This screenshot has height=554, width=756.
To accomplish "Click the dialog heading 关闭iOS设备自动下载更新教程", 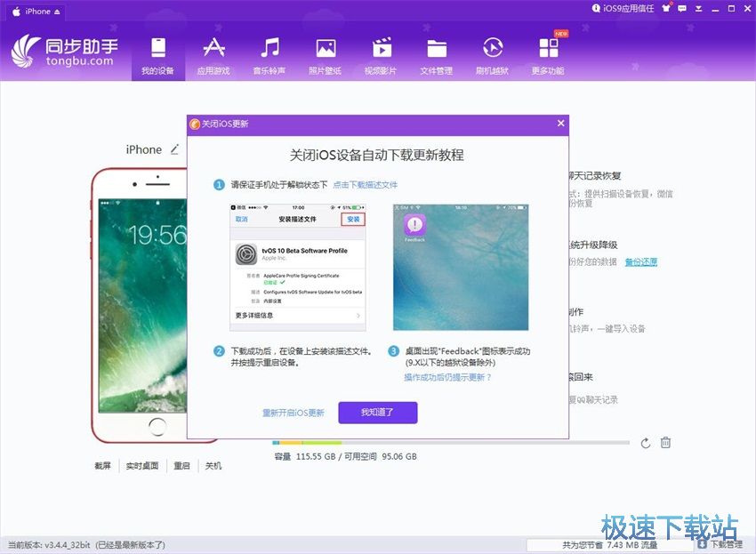I will (377, 155).
